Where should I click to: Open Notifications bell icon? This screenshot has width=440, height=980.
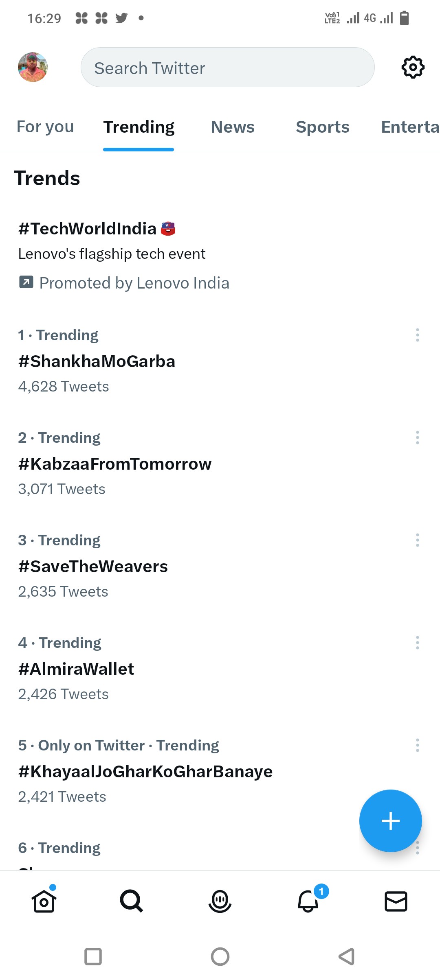point(308,901)
